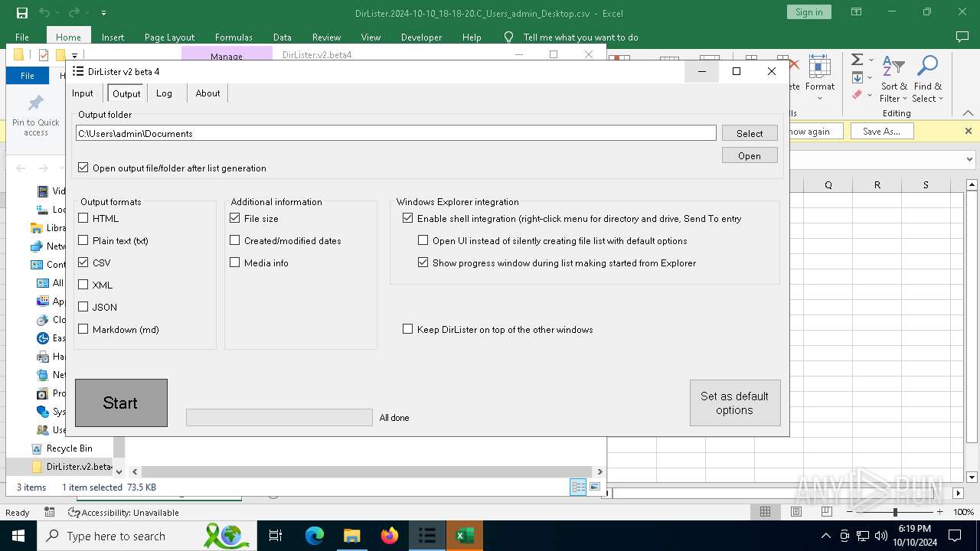This screenshot has width=980, height=551.
Task: Switch Explorer to details view icon
Action: pyautogui.click(x=578, y=487)
